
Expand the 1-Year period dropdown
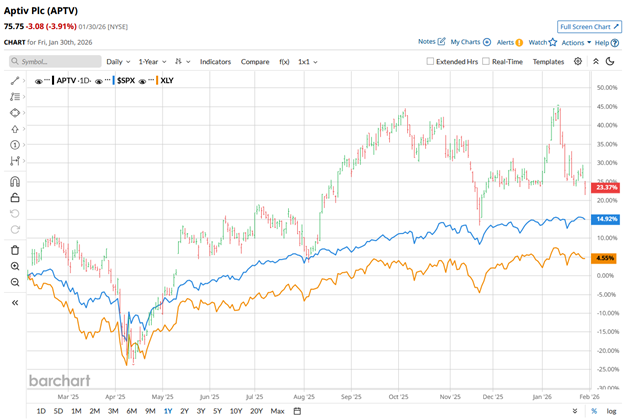coord(151,62)
